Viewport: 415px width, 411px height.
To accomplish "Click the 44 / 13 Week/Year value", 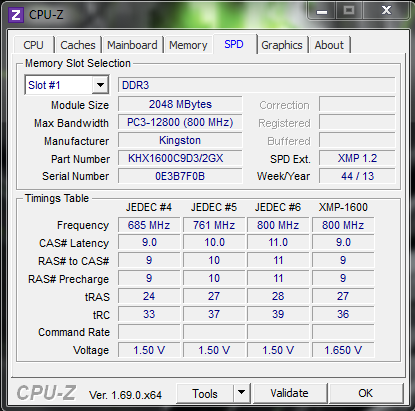I will (357, 176).
